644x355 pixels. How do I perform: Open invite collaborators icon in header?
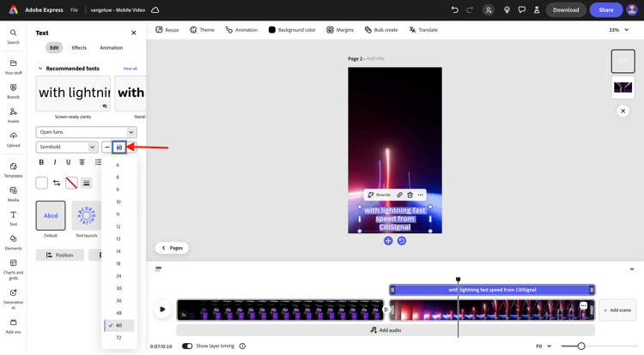[x=489, y=9]
